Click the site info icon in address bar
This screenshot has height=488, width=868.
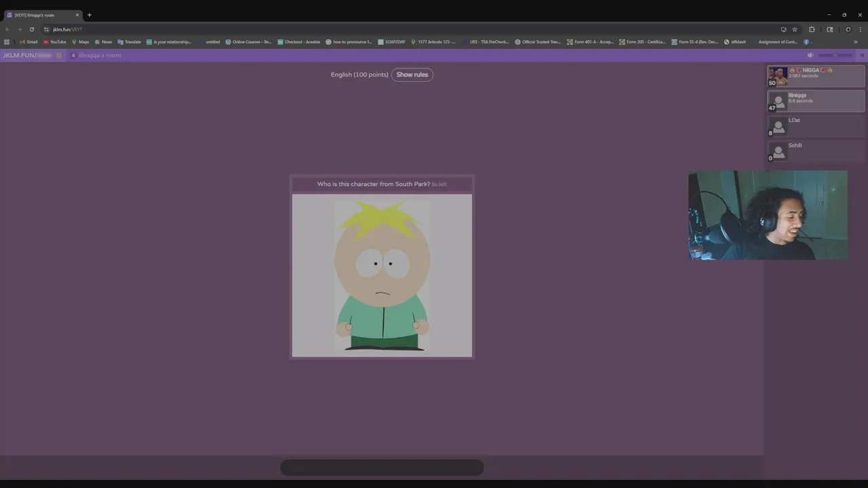click(x=46, y=29)
